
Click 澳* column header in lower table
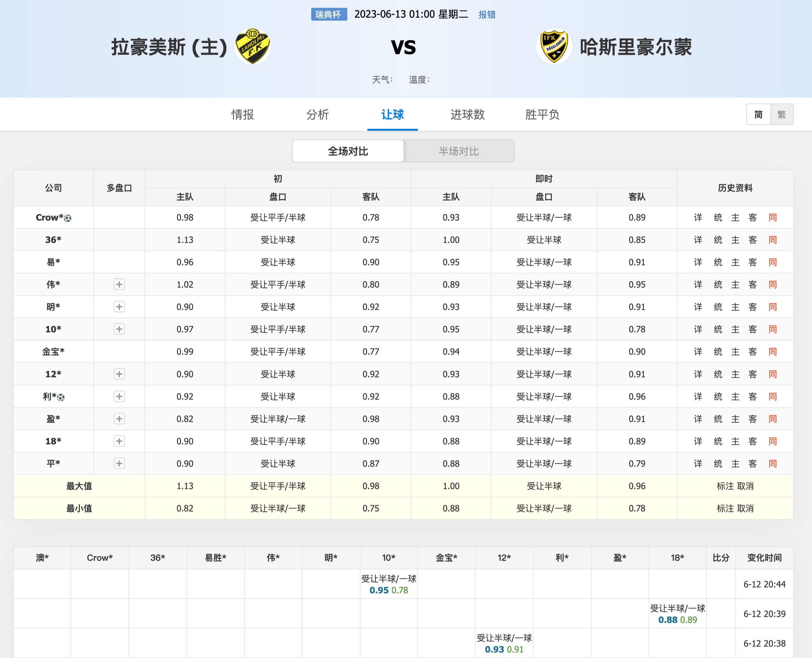(42, 558)
